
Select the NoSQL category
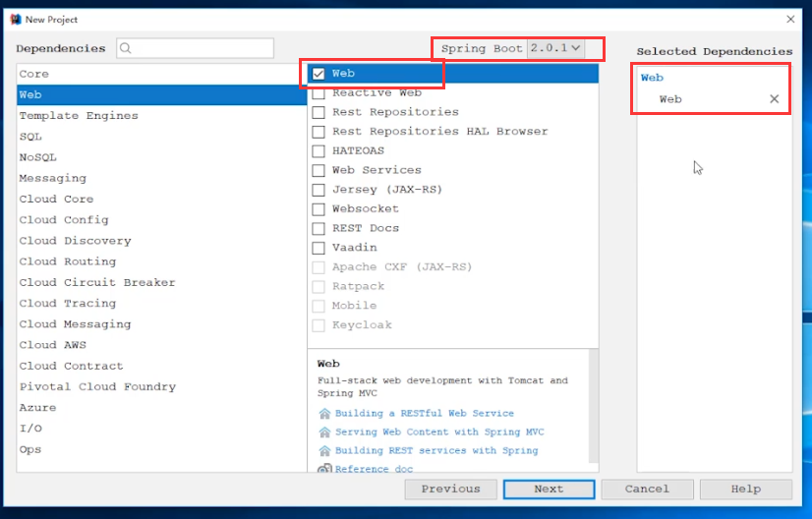tap(161, 157)
